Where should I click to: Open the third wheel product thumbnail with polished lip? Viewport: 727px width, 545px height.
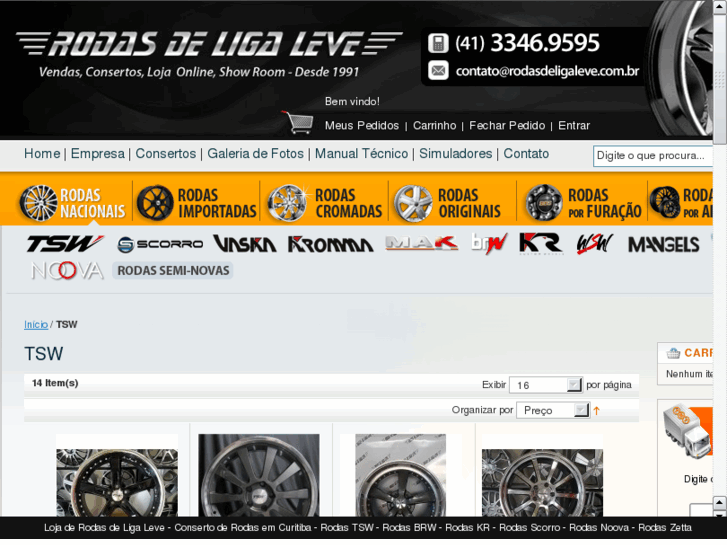click(x=401, y=475)
